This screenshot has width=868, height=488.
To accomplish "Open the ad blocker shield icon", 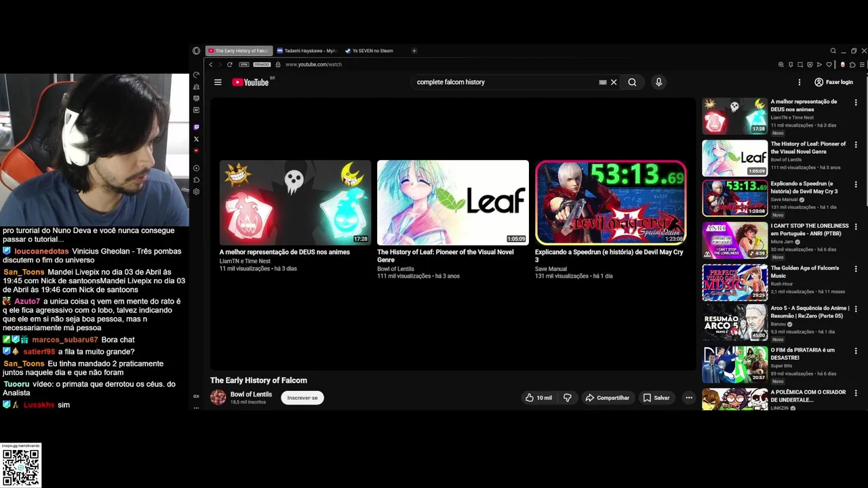I will (x=810, y=64).
